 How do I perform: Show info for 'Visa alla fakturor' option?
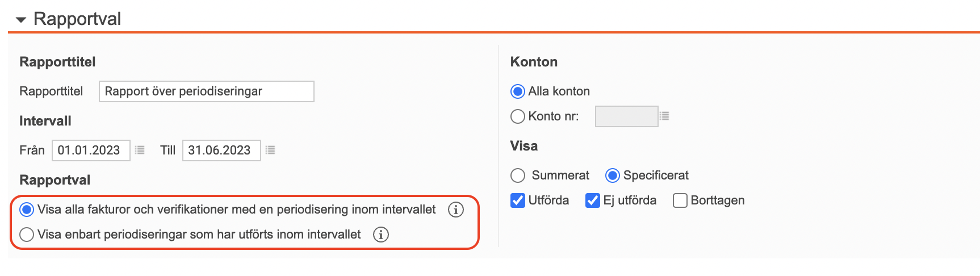456,210
